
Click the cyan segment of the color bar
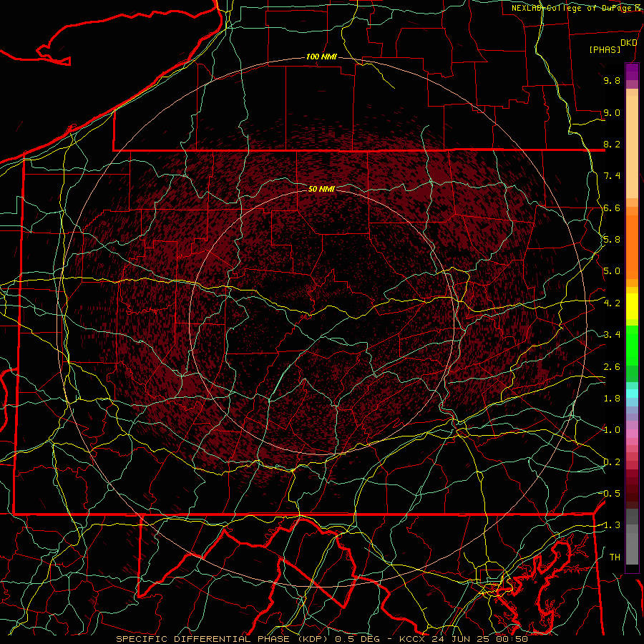632,394
